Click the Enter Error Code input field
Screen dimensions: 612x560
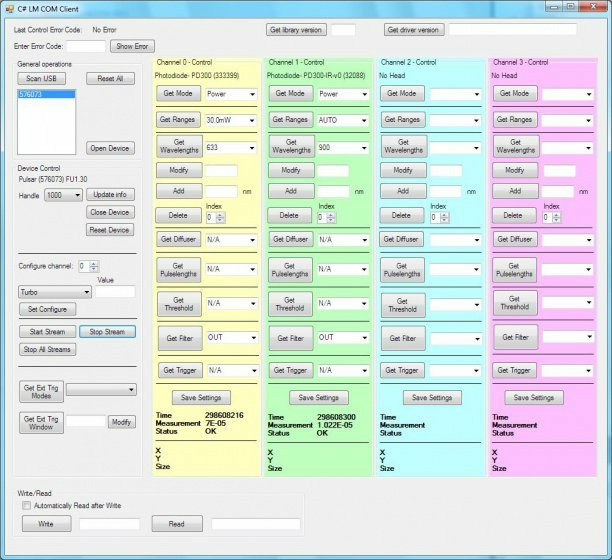85,46
